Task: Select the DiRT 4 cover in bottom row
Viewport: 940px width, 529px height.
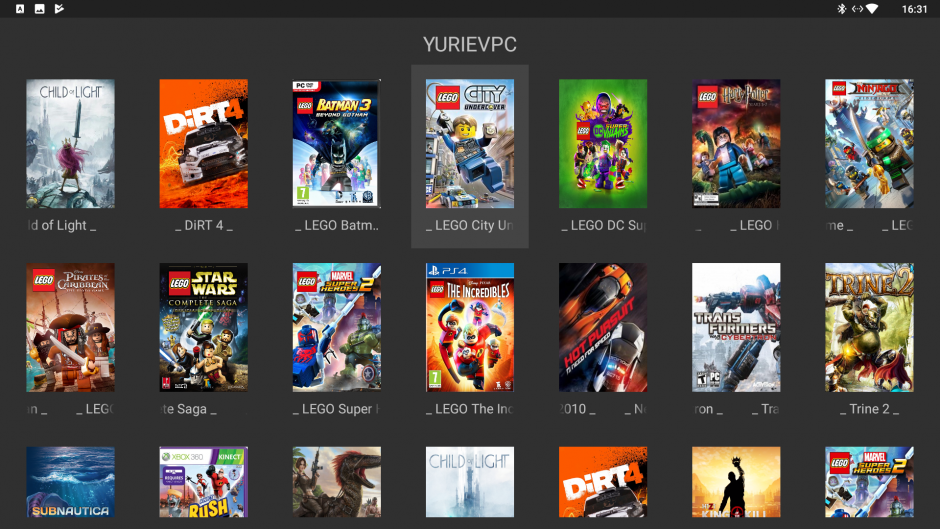Action: click(602, 482)
